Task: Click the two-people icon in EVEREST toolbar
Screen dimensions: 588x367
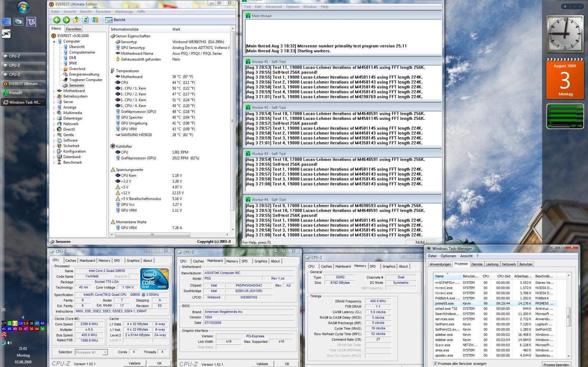Action: 95,20
